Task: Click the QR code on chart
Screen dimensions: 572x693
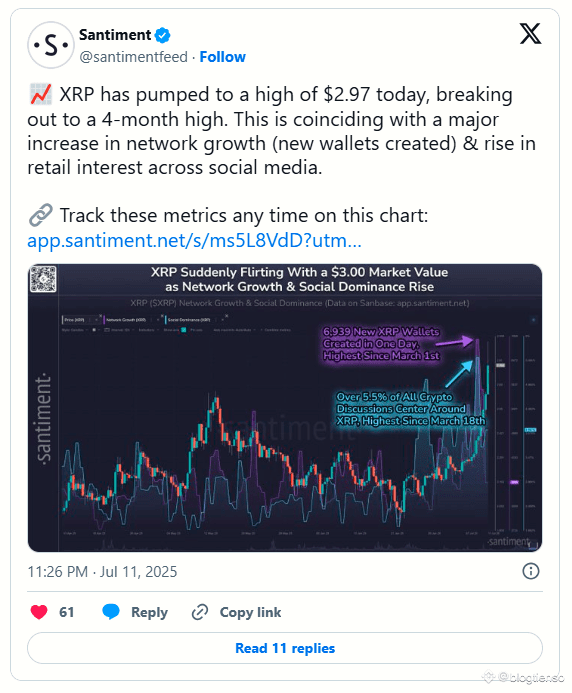Action: click(43, 279)
